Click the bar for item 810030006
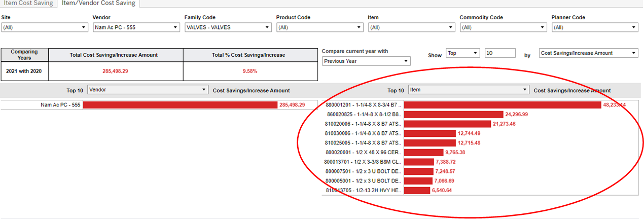 tap(430, 133)
